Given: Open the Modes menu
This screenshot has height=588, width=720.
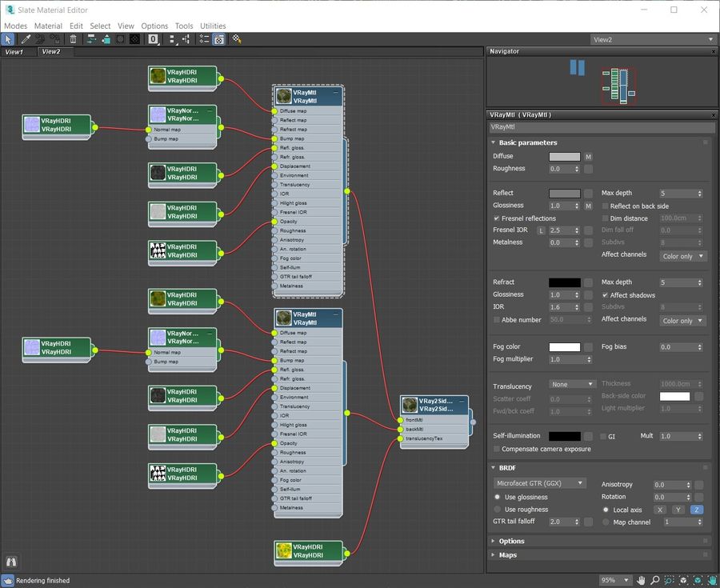Looking at the screenshot, I should pos(16,26).
